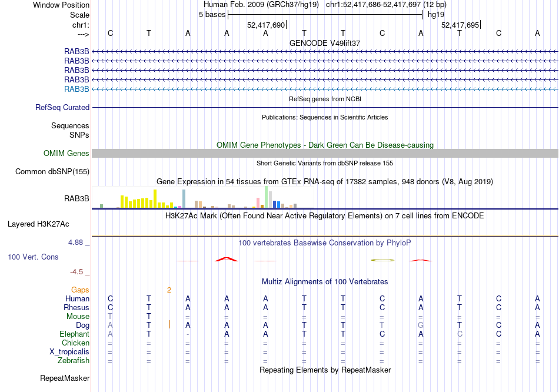Screen dimensions: 559x392
Task: Click the orange insertion mark in Dog row
Action: 169,324
